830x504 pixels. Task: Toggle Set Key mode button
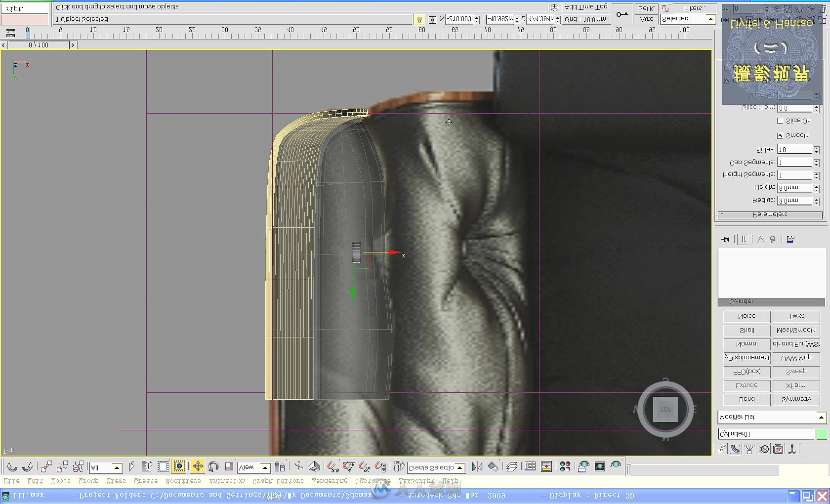pyautogui.click(x=647, y=8)
